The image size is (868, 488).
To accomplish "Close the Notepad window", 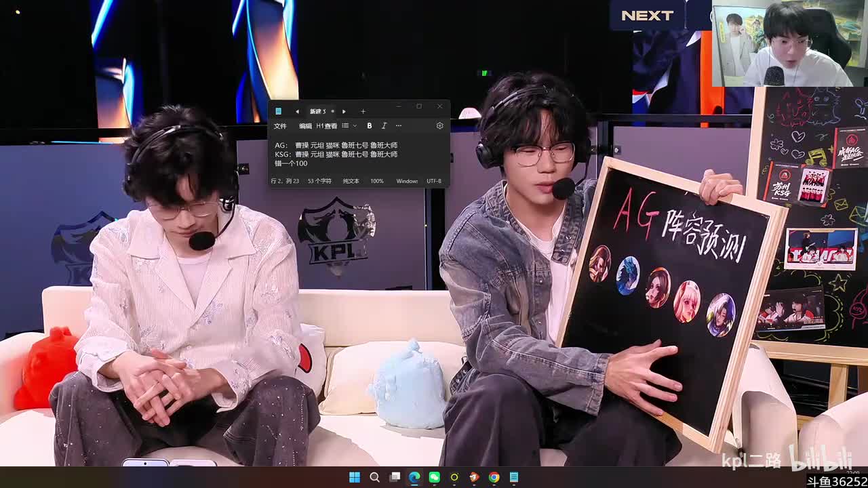I will tap(439, 106).
